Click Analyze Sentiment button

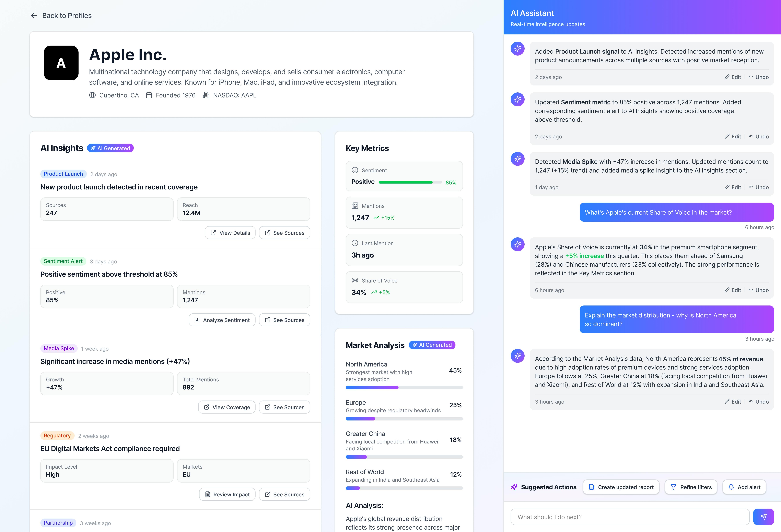point(222,320)
